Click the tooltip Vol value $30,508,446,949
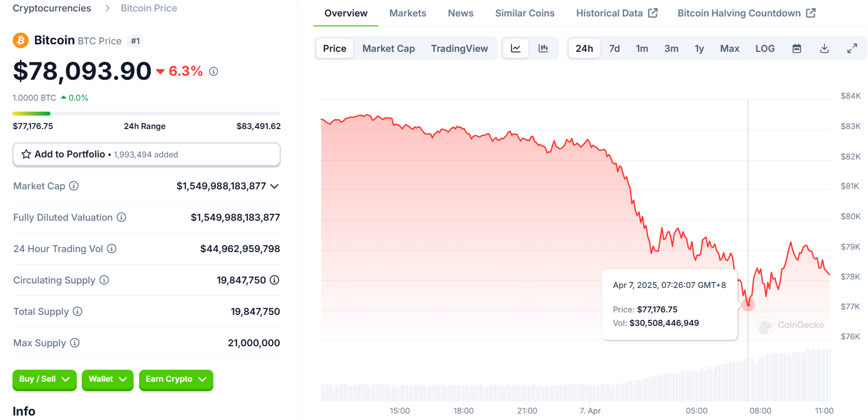This screenshot has height=420, width=868. pyautogui.click(x=664, y=323)
